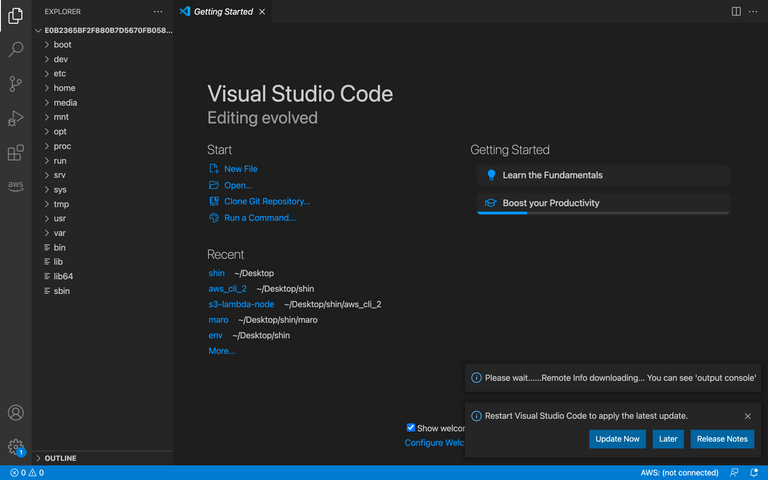Click info icon on Remote Info notification
Viewport: 768px width, 480px height.
(x=476, y=378)
